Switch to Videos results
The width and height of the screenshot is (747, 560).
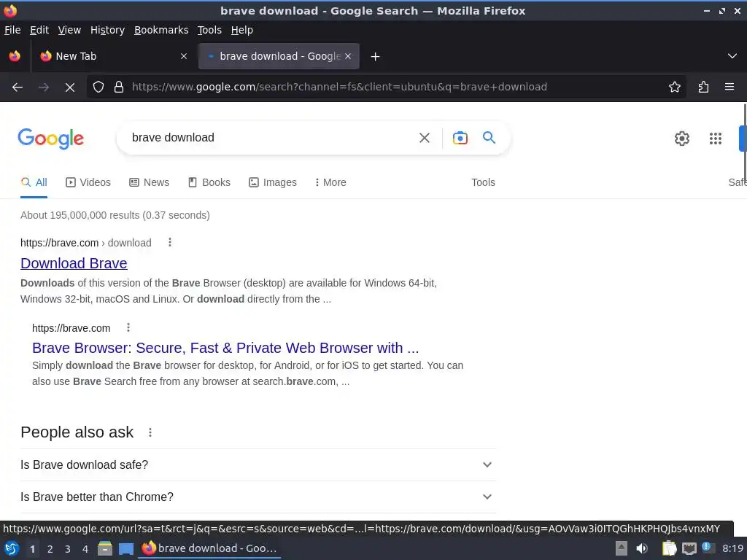point(88,182)
